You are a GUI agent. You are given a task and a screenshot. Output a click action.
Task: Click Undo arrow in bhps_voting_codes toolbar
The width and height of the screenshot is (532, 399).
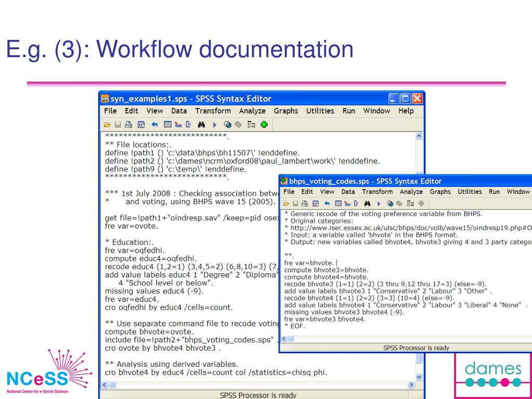pyautogui.click(x=327, y=204)
